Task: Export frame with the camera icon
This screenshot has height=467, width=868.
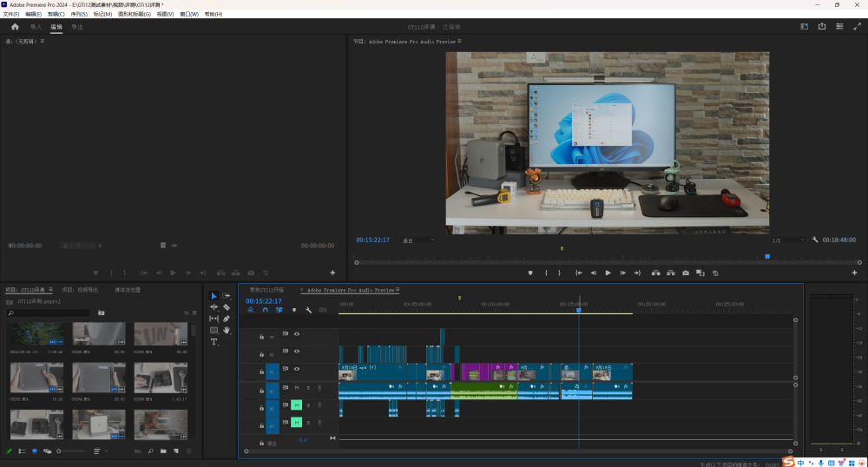Action: click(686, 273)
